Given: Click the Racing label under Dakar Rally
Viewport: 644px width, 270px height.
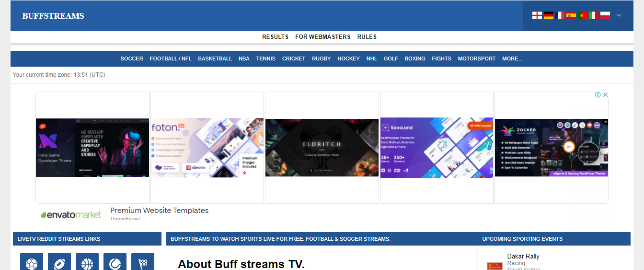Looking at the screenshot, I should [x=516, y=263].
